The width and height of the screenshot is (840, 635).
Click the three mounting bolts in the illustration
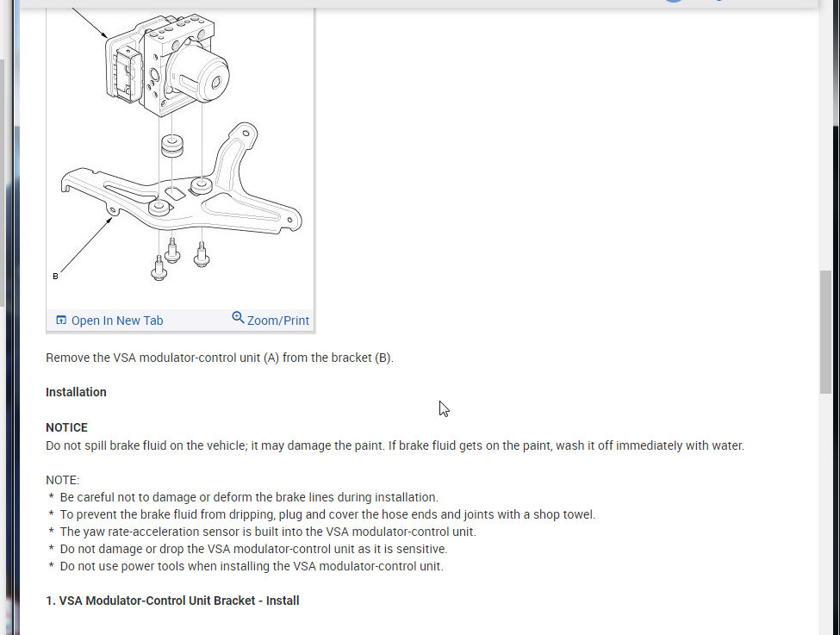click(x=180, y=259)
